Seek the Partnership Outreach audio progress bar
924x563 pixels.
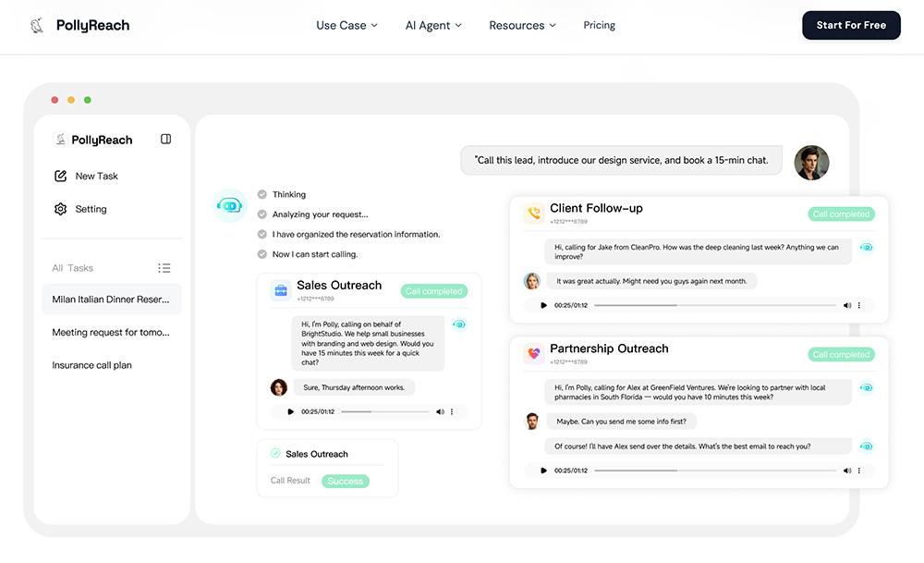[715, 471]
